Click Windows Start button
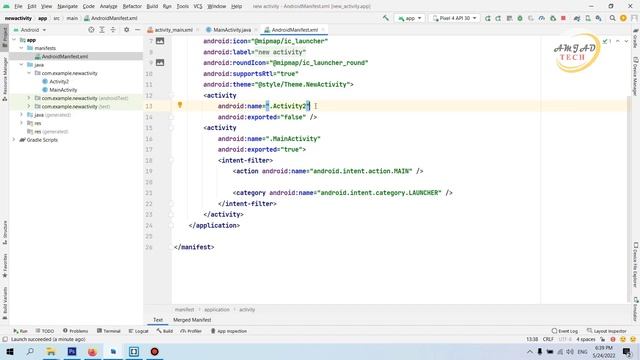 coord(9,351)
